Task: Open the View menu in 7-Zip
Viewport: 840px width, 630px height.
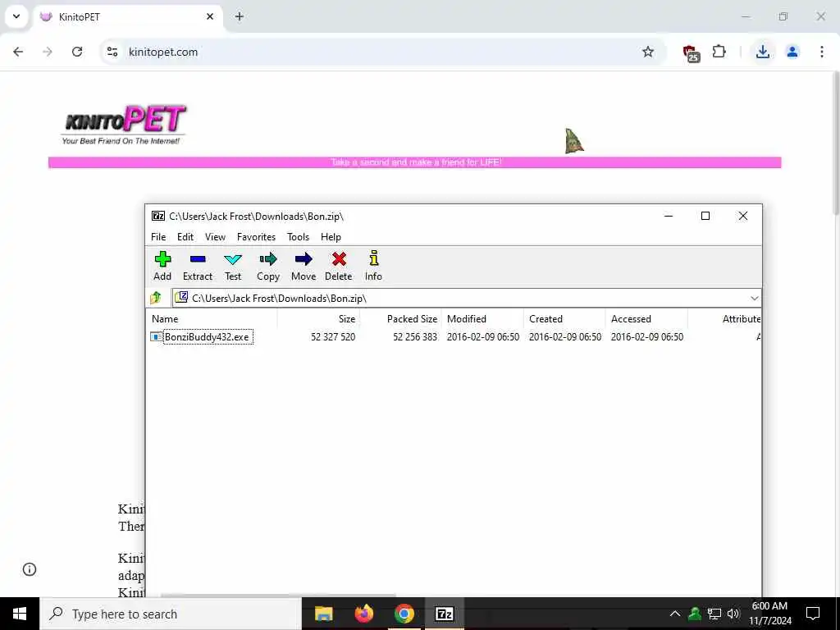Action: tap(215, 237)
